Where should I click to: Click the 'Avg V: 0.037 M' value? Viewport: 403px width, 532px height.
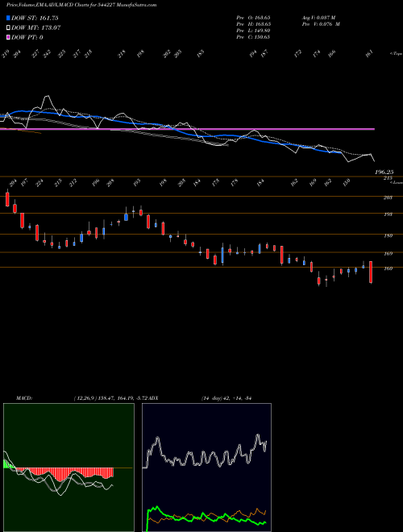point(318,18)
